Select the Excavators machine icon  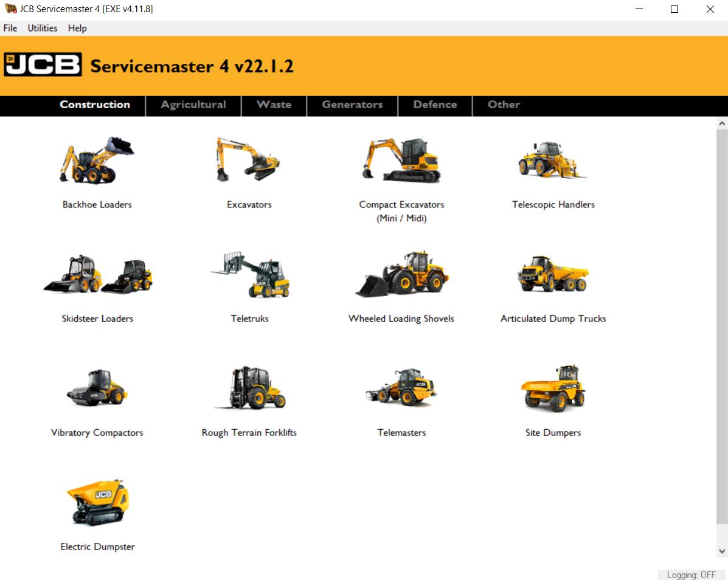[x=249, y=161]
